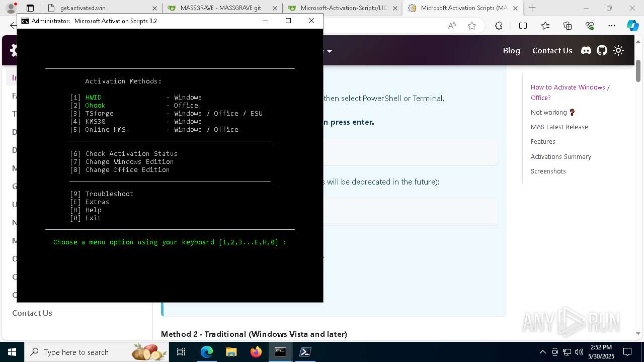Switch to the get.activated.win tab

pos(102,8)
